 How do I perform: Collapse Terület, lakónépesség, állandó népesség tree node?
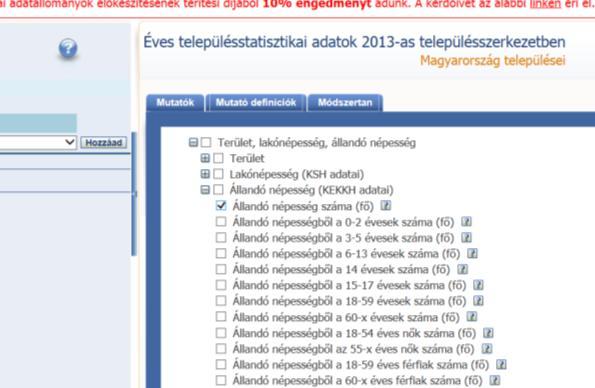193,142
